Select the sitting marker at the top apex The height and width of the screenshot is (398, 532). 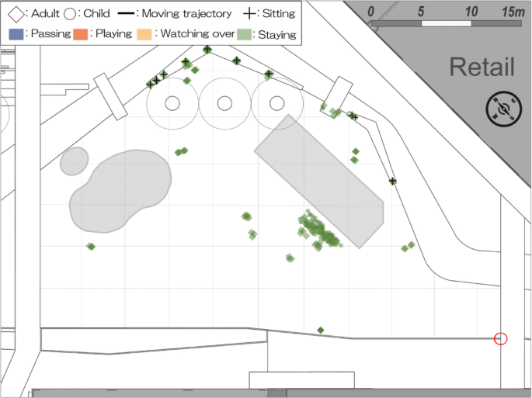(207, 50)
